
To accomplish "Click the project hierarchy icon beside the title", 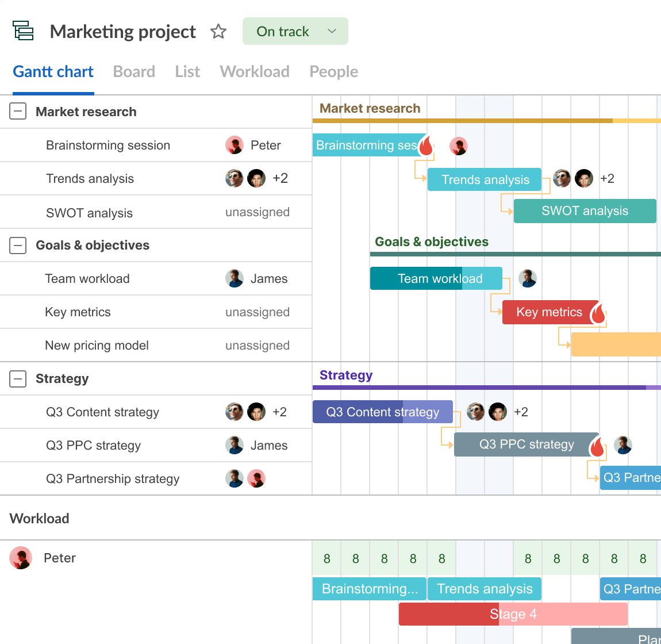I will pos(23,31).
